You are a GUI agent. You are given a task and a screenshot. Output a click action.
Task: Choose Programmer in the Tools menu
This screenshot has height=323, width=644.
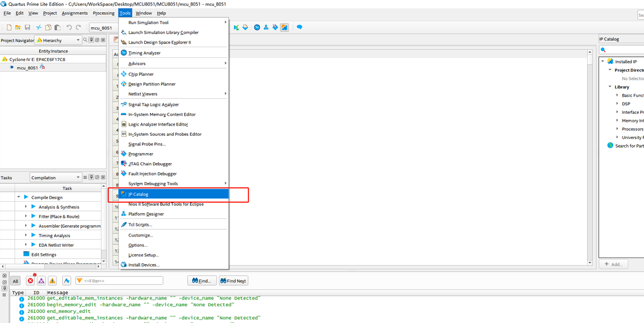(174, 154)
